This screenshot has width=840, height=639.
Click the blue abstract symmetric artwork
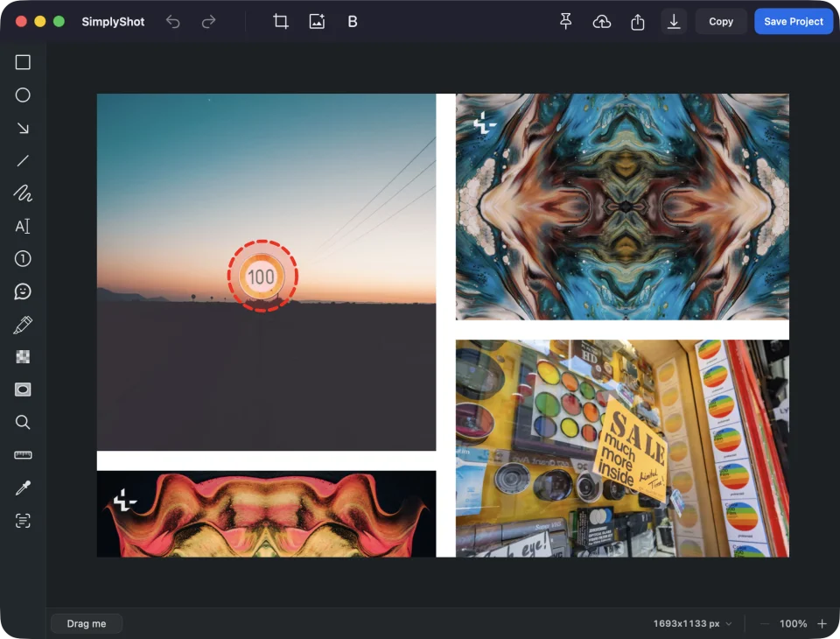622,207
